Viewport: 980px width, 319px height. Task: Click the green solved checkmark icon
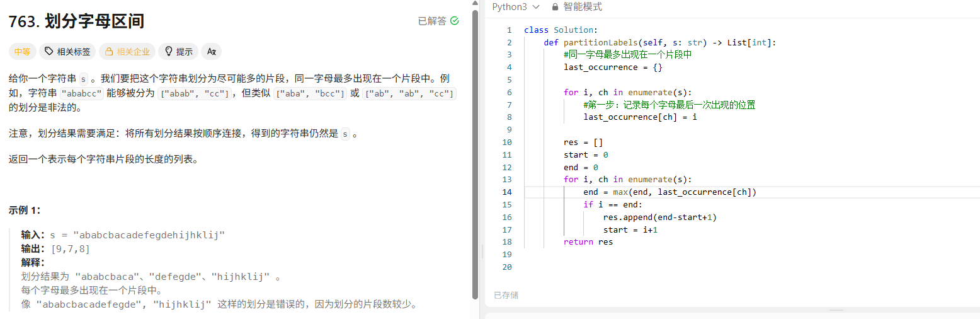click(455, 21)
